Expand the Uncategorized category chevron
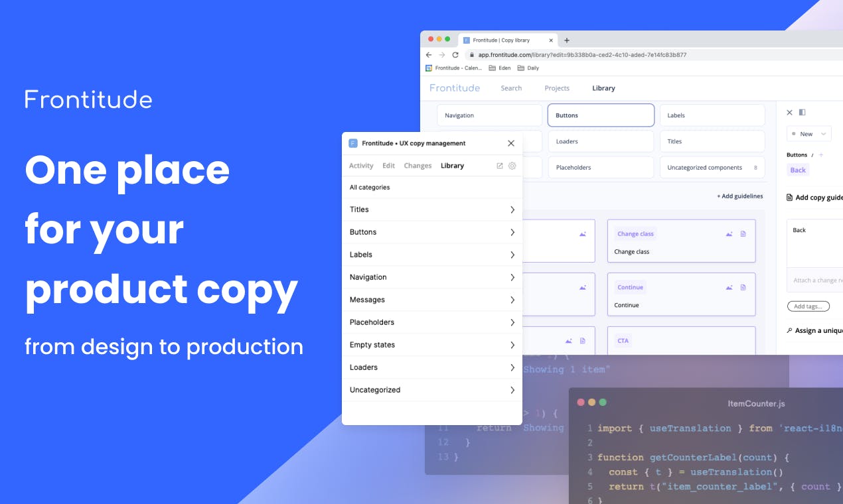Screen dimensions: 843x504 pyautogui.click(x=512, y=390)
